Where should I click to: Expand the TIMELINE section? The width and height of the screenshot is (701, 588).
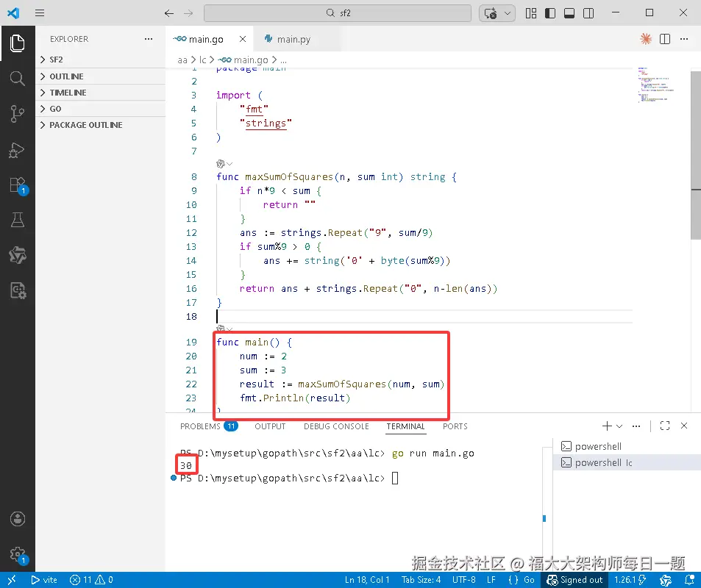click(101, 93)
